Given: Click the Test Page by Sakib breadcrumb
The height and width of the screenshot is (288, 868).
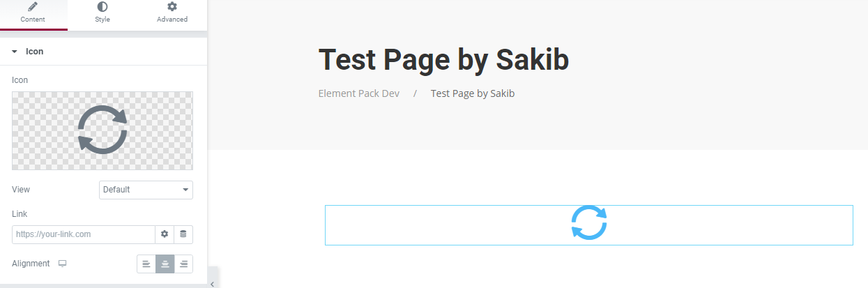Looking at the screenshot, I should click(x=473, y=93).
